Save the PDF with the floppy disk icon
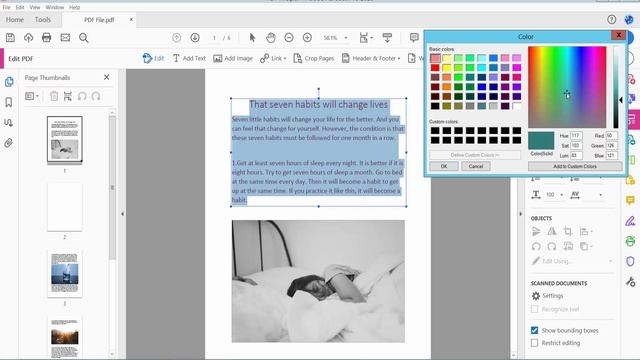640x360 pixels. [x=10, y=38]
